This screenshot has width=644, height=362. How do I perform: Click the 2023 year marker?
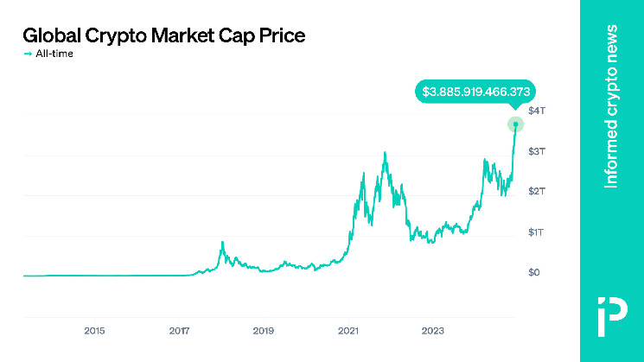tap(433, 331)
